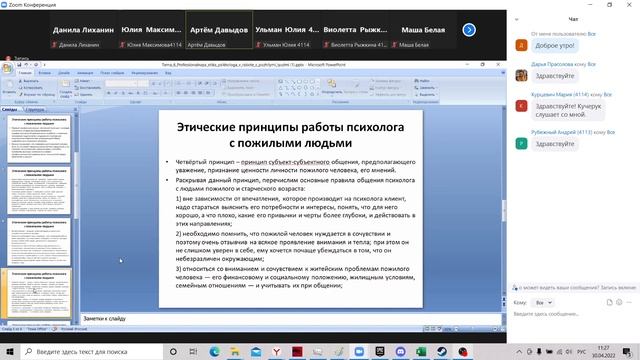Open 'Заменить' replace dropdown

tap(425, 88)
